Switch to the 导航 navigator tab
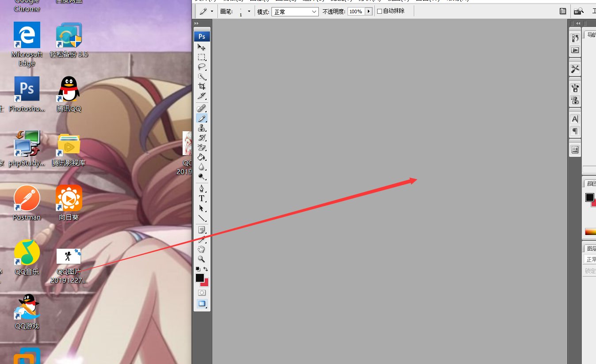Screen dimensions: 596x364 pyautogui.click(x=591, y=35)
